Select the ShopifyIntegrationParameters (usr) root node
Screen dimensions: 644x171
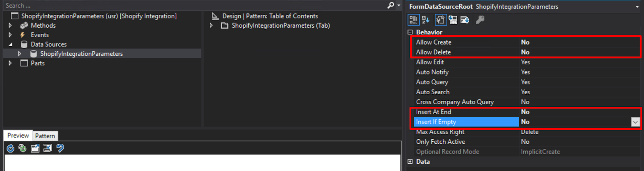point(99,16)
